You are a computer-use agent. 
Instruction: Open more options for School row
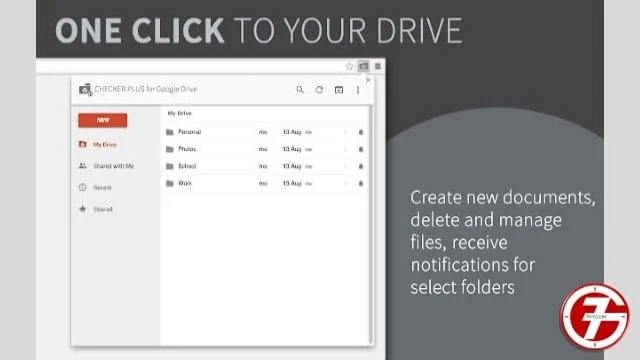tap(345, 166)
